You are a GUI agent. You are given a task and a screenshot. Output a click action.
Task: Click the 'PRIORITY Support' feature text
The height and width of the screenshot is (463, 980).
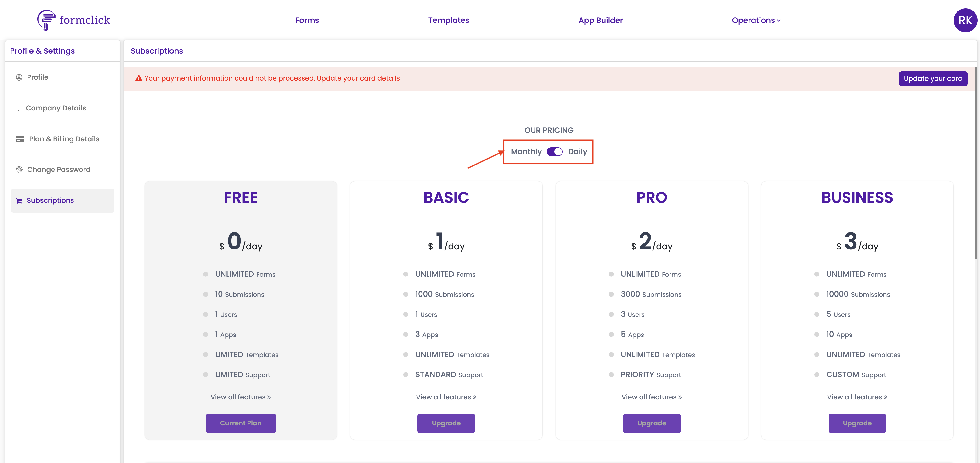(x=651, y=375)
